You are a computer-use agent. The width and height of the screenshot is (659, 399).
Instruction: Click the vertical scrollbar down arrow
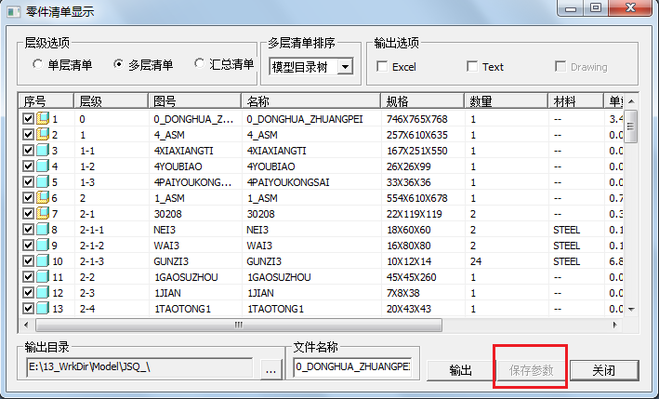pyautogui.click(x=631, y=309)
